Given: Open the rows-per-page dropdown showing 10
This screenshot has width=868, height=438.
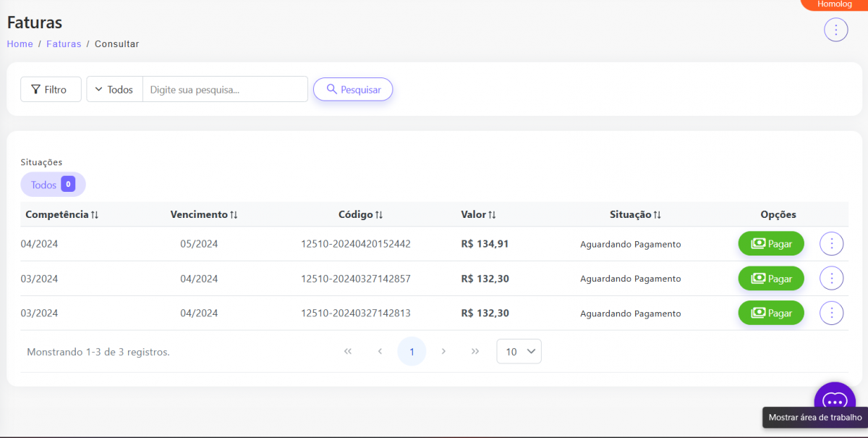Looking at the screenshot, I should click(519, 352).
